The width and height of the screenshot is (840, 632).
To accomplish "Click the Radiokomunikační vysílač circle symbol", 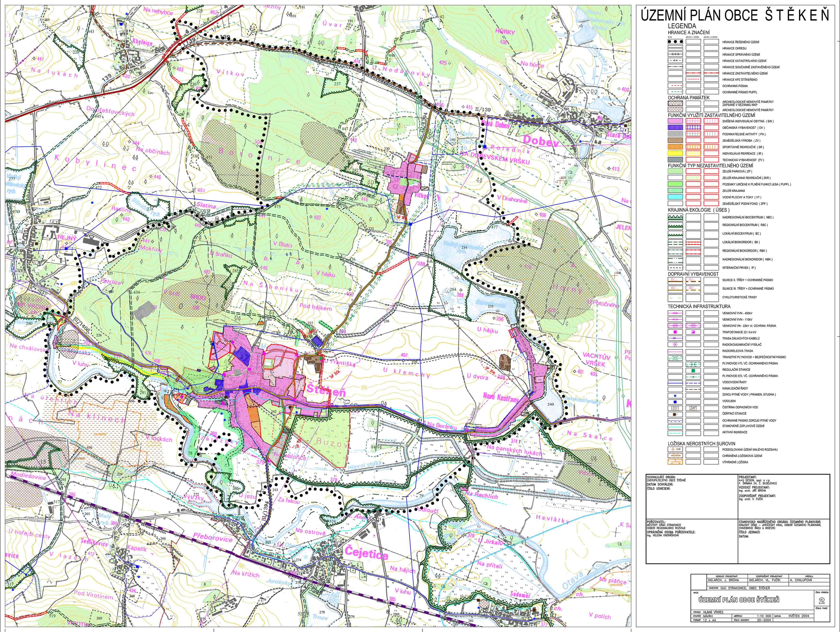I will coord(675,344).
